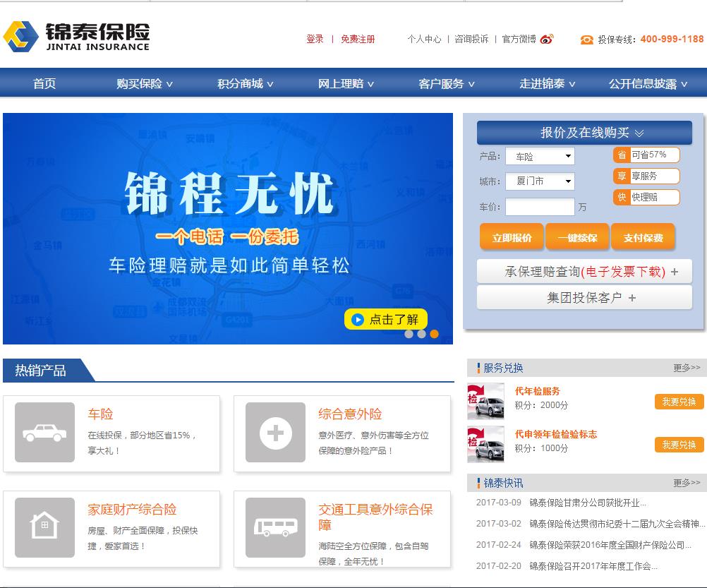The width and height of the screenshot is (707, 588).
Task: Open the 官方微博 text link
Action: pyautogui.click(x=519, y=40)
